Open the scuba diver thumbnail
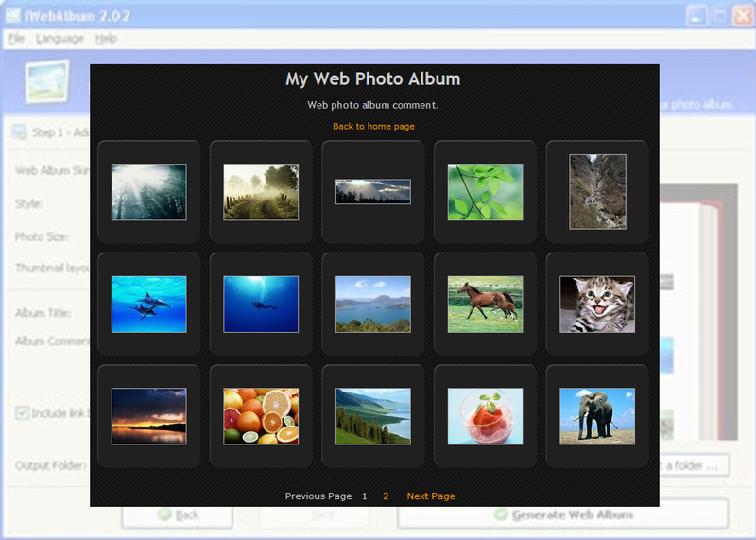The height and width of the screenshot is (540, 756). click(261, 304)
